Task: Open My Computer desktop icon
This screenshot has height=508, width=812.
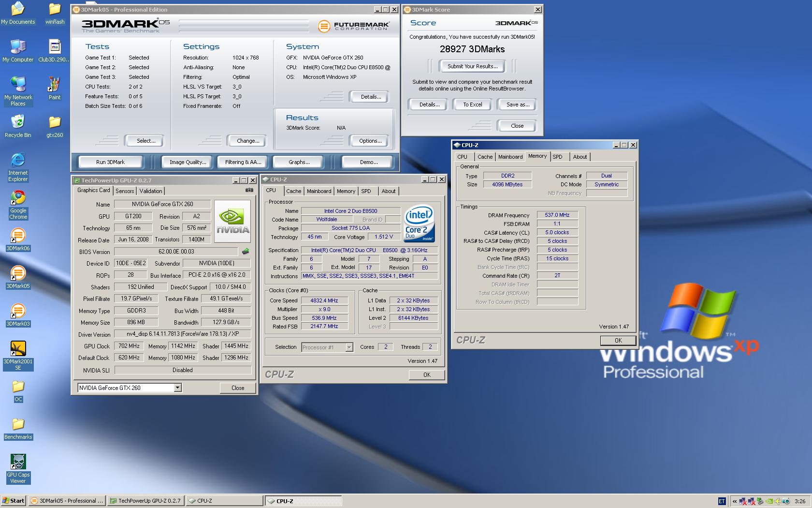Action: (18, 51)
